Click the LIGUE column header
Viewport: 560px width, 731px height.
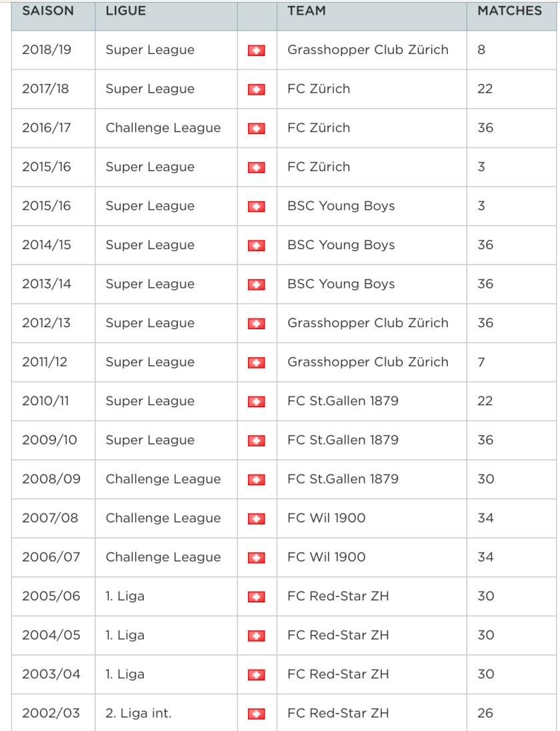(125, 11)
